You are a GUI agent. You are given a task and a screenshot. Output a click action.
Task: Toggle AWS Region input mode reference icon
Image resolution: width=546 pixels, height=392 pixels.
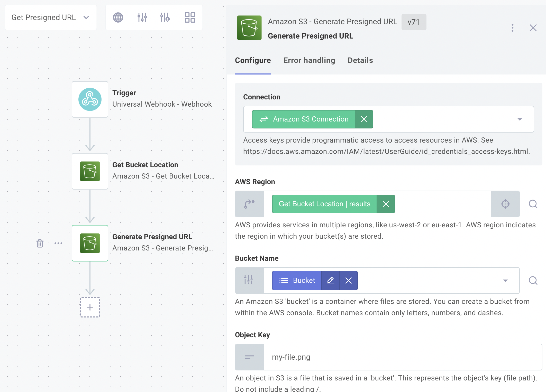pyautogui.click(x=249, y=204)
